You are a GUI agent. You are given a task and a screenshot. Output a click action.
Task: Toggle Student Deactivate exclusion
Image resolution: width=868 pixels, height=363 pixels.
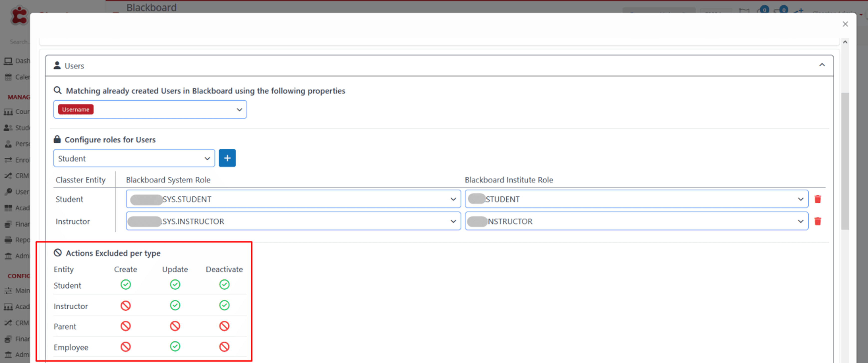click(224, 285)
